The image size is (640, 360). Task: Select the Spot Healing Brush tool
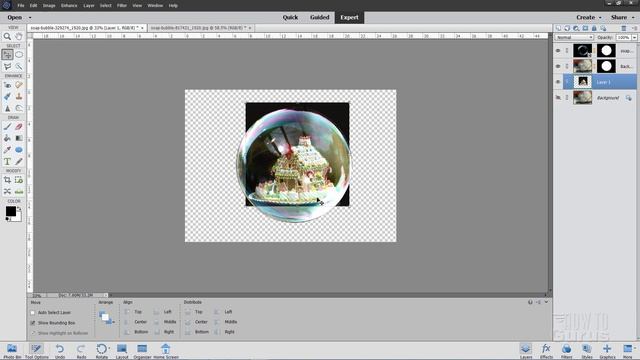(19, 85)
